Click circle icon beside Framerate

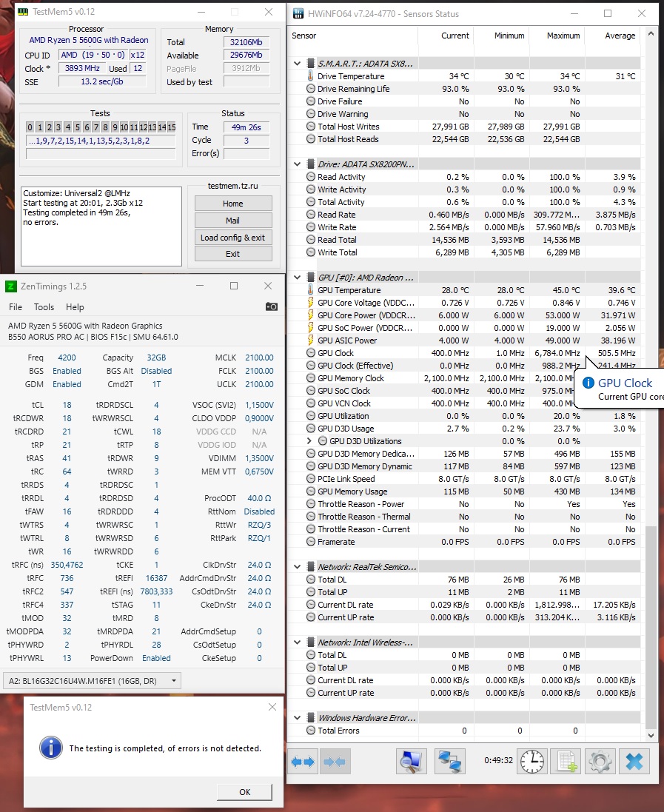[311, 542]
